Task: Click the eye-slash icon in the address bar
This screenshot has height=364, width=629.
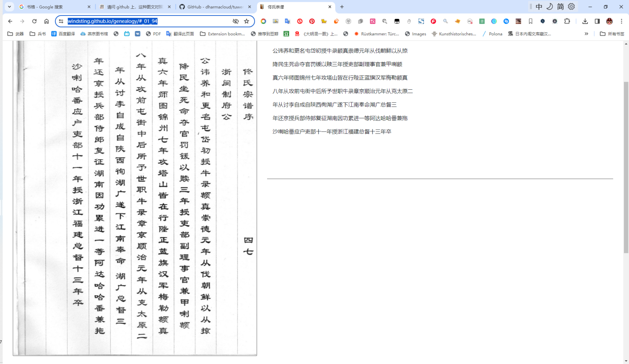Action: 236,21
